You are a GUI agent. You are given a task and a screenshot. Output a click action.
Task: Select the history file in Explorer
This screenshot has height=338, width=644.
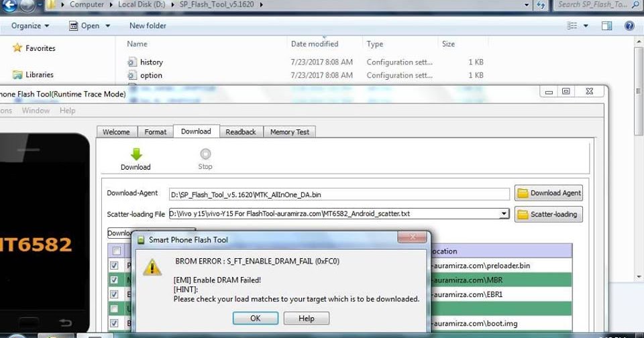coord(151,62)
